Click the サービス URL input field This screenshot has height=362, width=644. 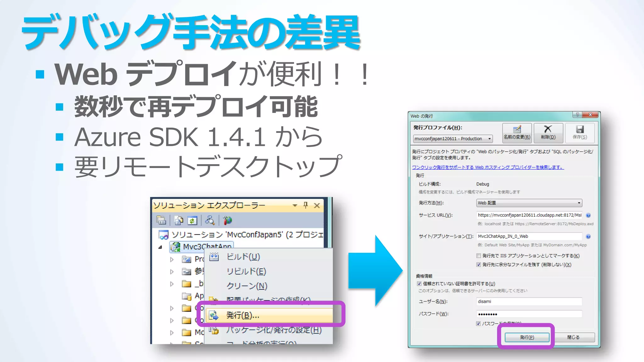(529, 215)
